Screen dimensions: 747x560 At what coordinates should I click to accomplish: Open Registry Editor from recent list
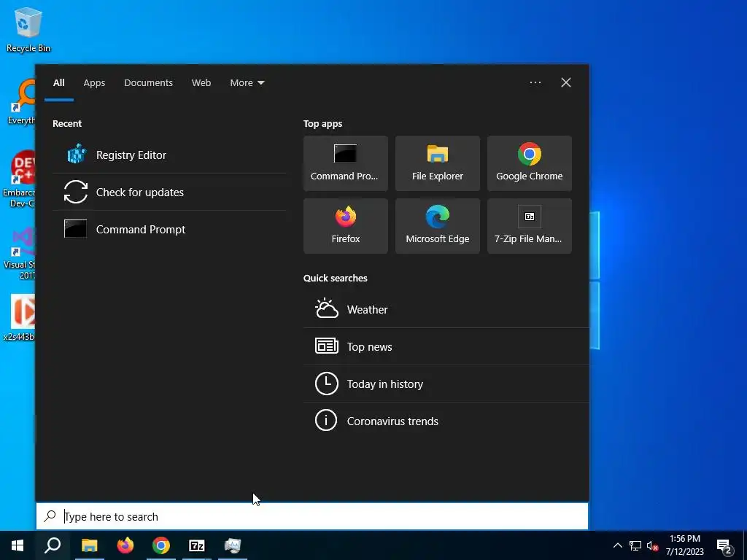tap(169, 155)
